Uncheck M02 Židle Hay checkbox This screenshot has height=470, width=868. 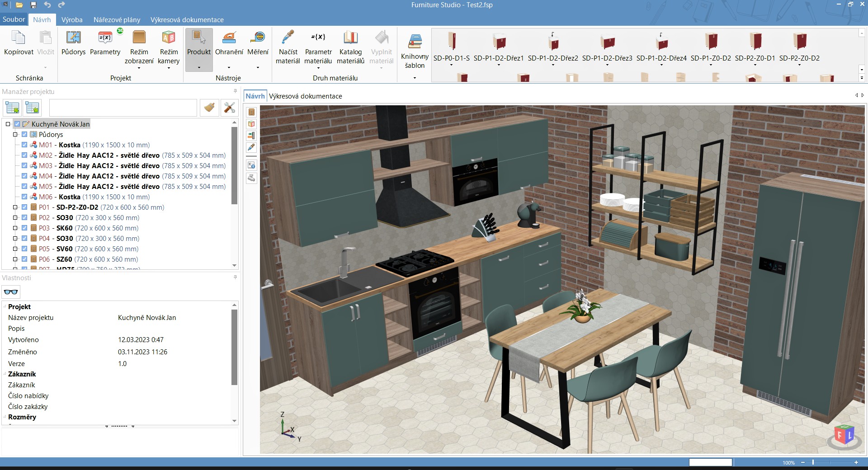pyautogui.click(x=24, y=155)
